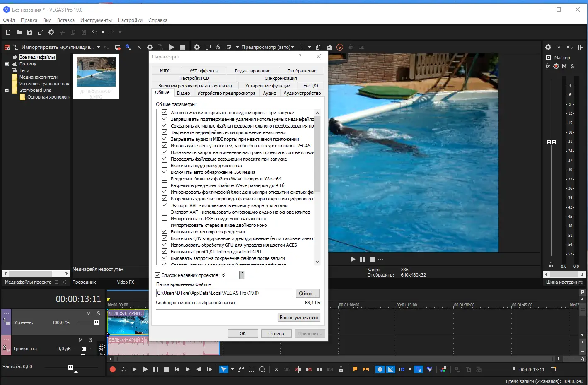588x385 pixels.
Task: Open project properties gear in main toolbar
Action: [x=51, y=32]
